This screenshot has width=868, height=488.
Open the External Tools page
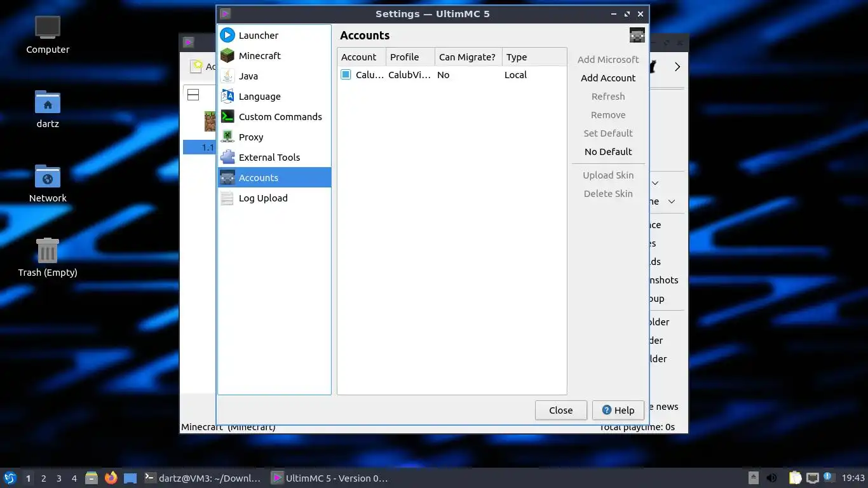275,158
